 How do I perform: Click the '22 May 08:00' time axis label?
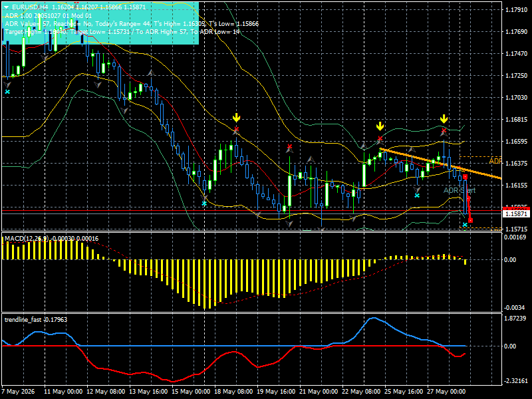click(x=361, y=392)
